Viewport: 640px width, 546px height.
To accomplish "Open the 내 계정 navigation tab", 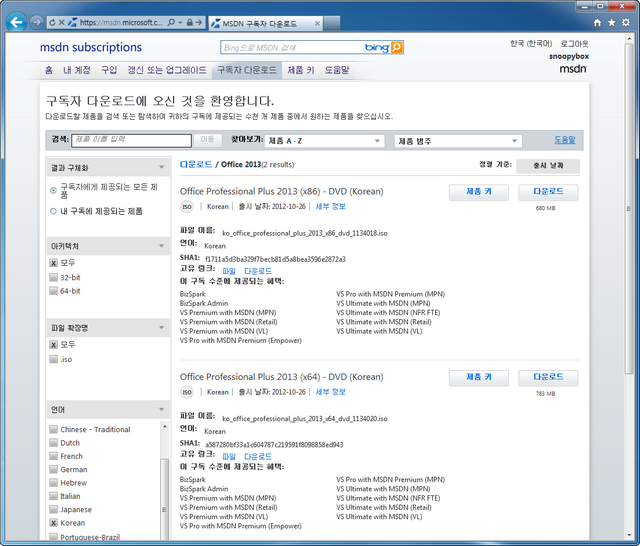I will [77, 70].
